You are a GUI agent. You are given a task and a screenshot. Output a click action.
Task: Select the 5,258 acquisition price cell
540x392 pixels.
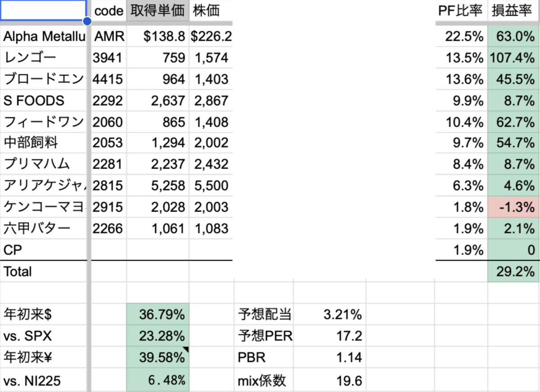(157, 186)
